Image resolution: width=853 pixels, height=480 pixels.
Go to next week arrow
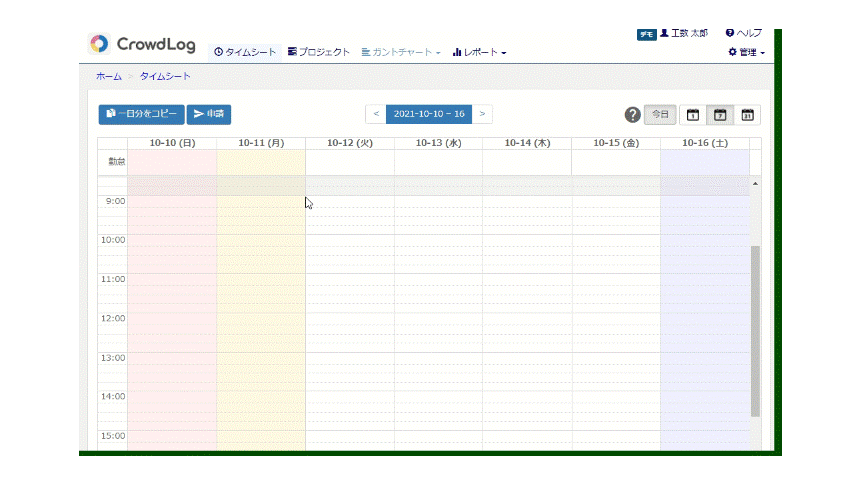pos(482,114)
